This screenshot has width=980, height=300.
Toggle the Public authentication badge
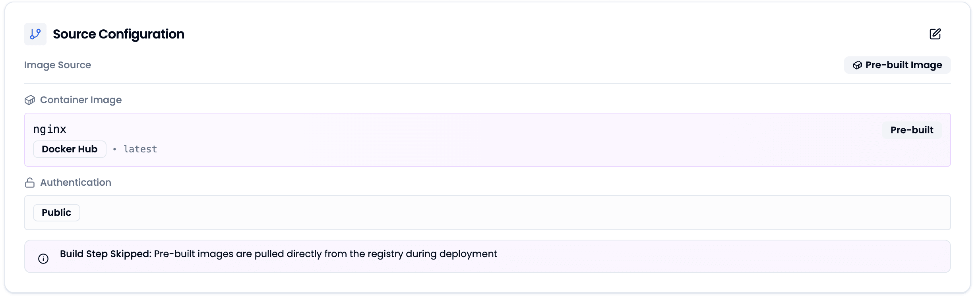coord(56,212)
